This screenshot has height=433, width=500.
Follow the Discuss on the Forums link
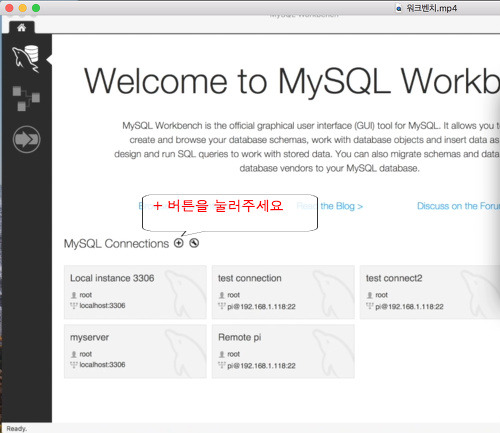tap(458, 206)
